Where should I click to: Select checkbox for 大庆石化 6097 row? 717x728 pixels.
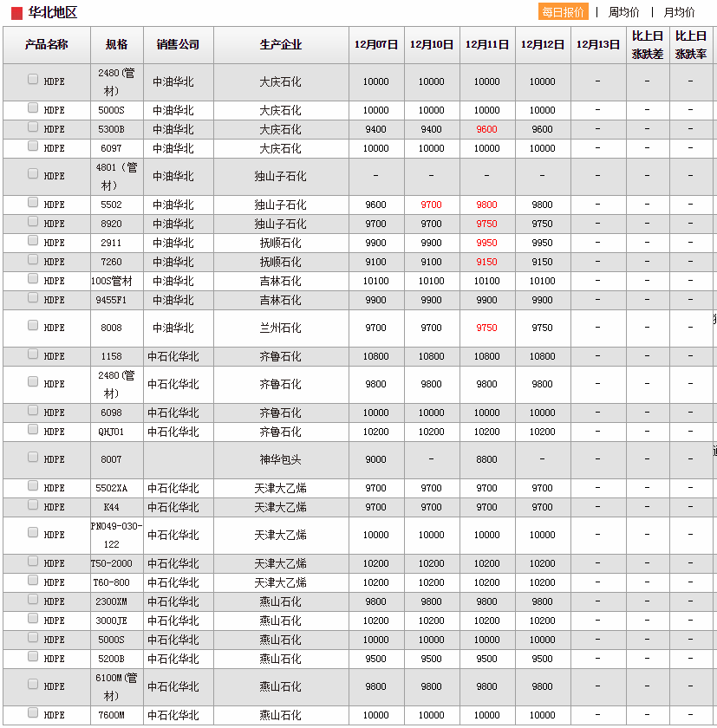[32, 146]
